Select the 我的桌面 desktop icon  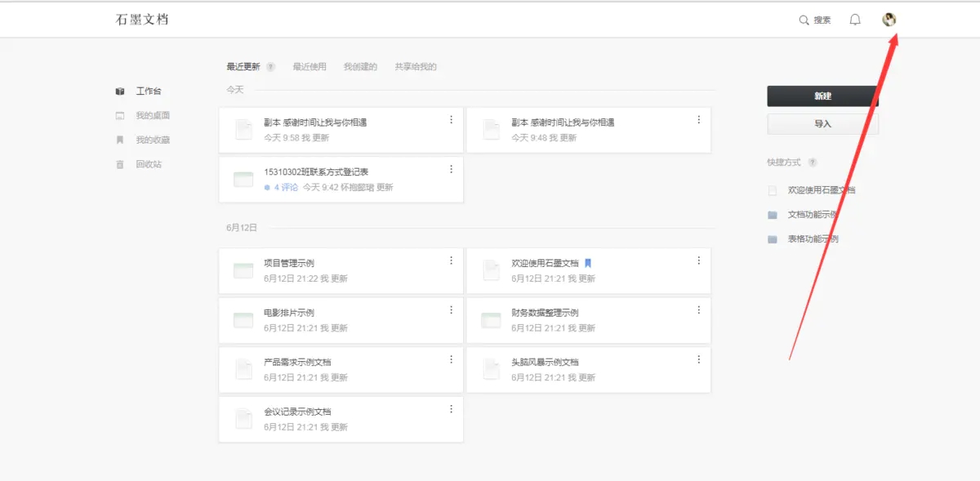(120, 115)
